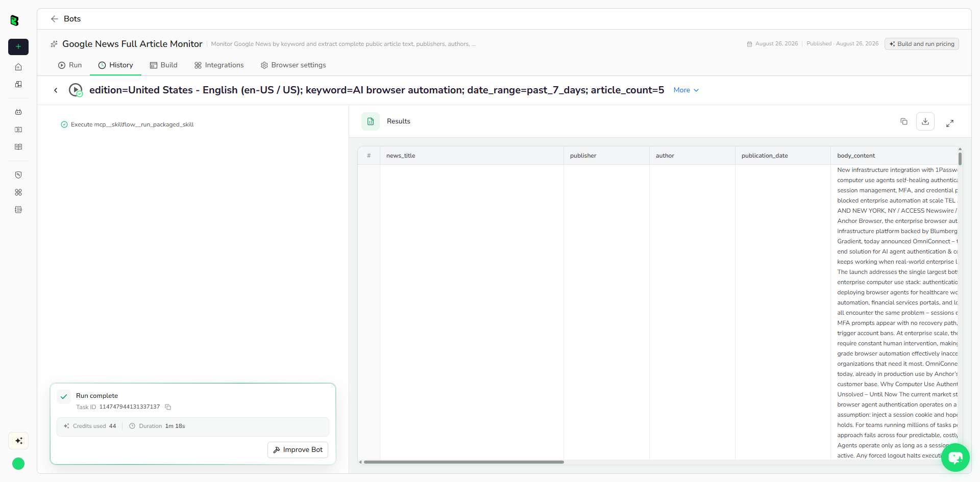Click the publisher column header
980x482 pixels.
point(606,156)
